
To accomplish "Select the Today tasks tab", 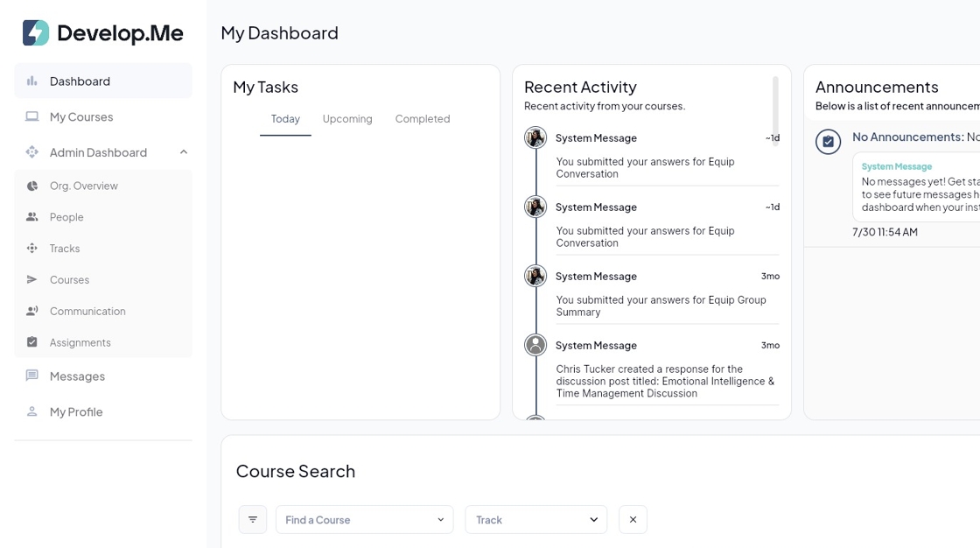I will pyautogui.click(x=285, y=119).
